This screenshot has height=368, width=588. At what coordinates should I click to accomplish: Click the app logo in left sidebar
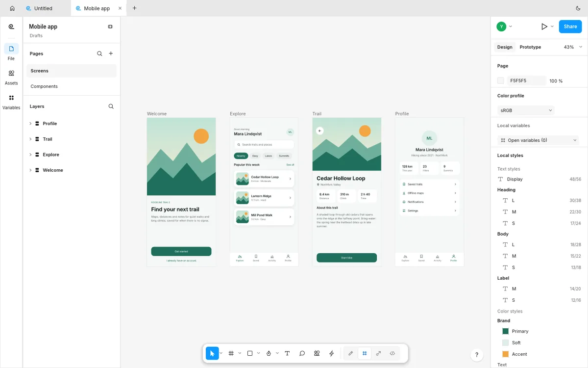[11, 27]
